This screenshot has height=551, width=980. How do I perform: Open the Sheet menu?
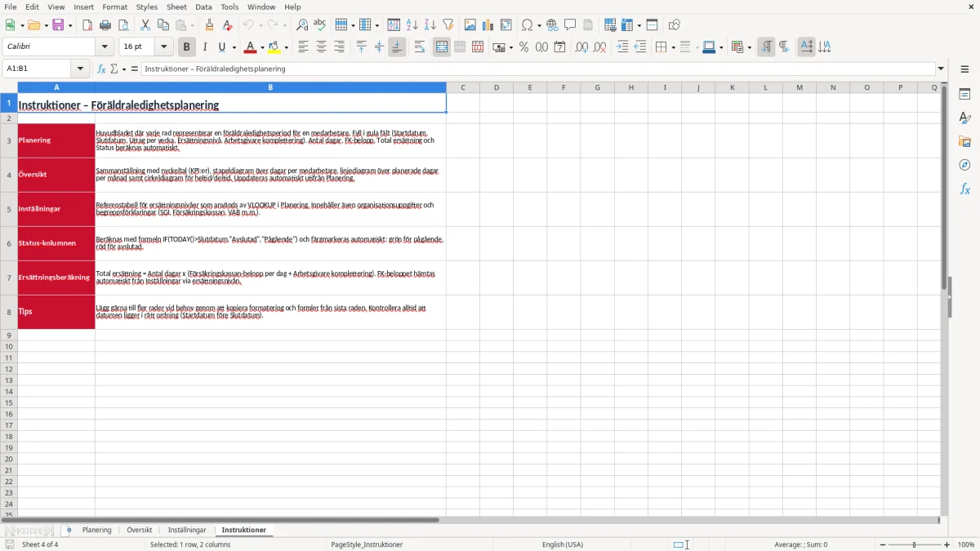pyautogui.click(x=176, y=7)
